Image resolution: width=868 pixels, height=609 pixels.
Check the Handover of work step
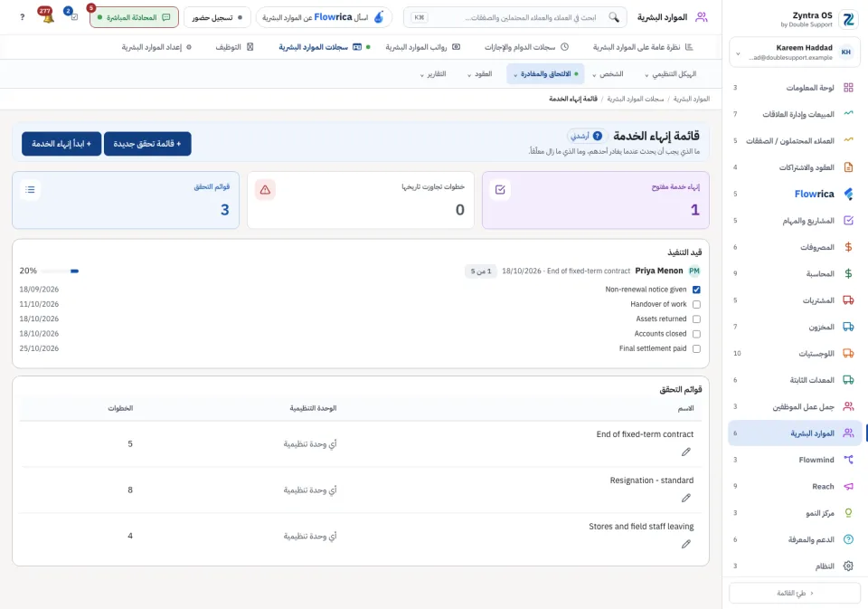[696, 304]
